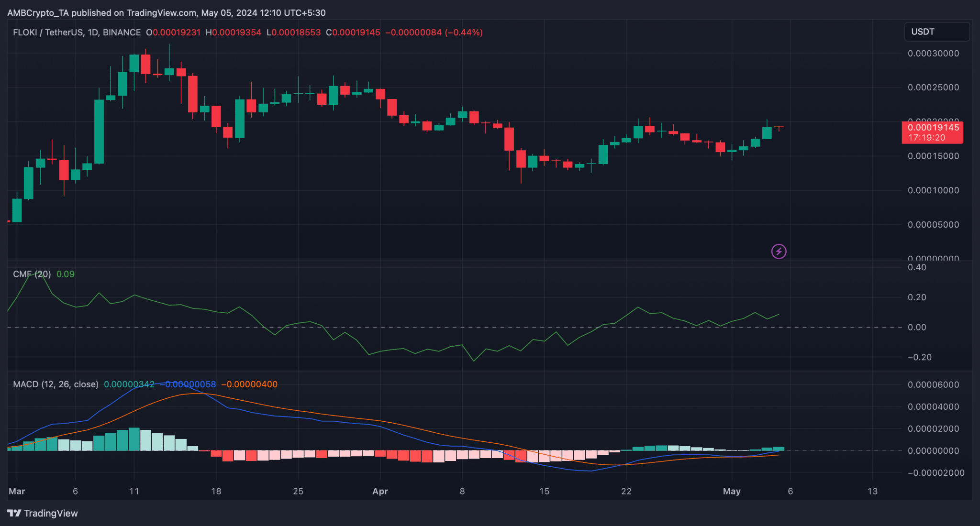Click the 18 date label on time axis

pyautogui.click(x=216, y=491)
